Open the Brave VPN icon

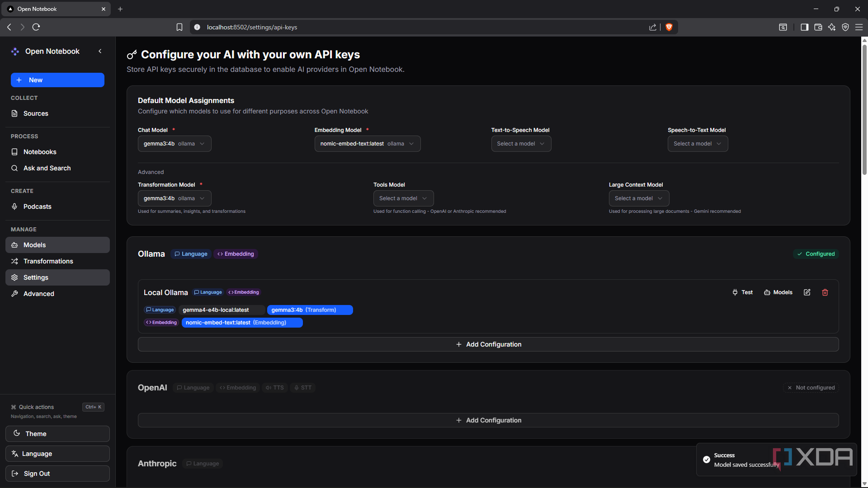tap(845, 27)
